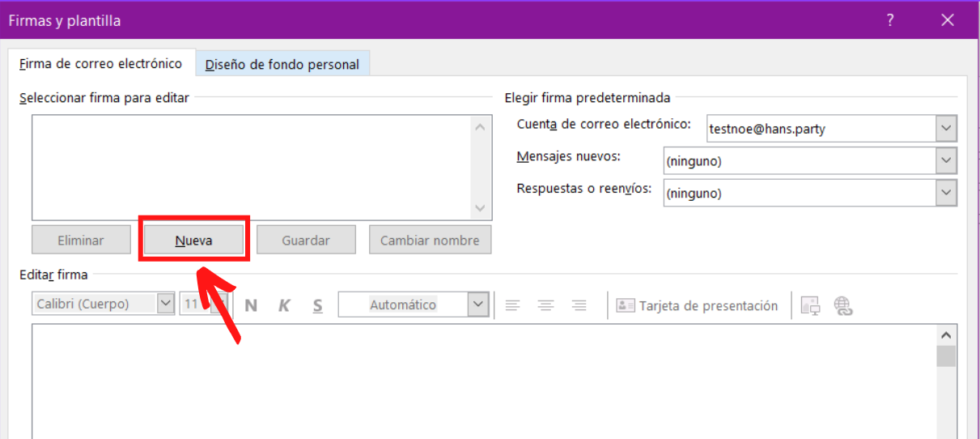Align signature text left
Image resolution: width=980 pixels, height=439 pixels.
[512, 305]
